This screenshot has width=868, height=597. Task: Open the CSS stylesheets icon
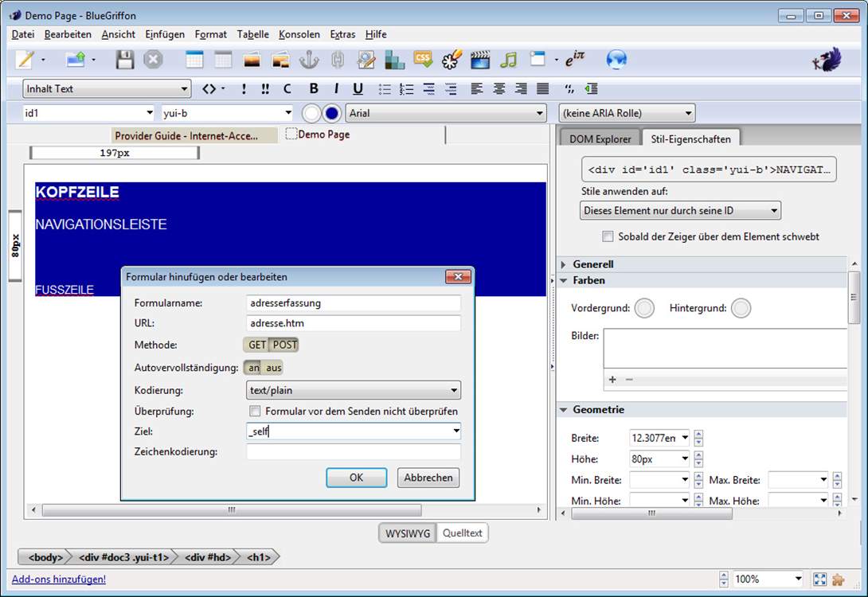(423, 59)
